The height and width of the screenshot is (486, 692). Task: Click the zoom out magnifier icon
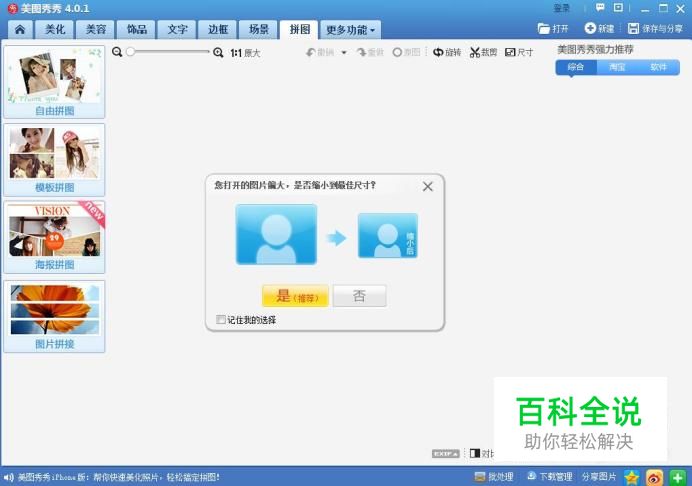[117, 52]
